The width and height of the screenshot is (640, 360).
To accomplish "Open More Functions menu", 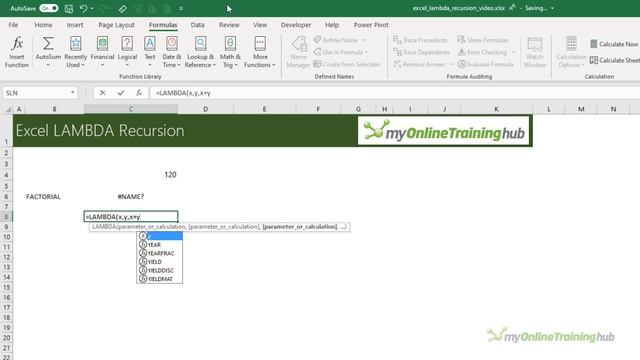I will coord(260,51).
